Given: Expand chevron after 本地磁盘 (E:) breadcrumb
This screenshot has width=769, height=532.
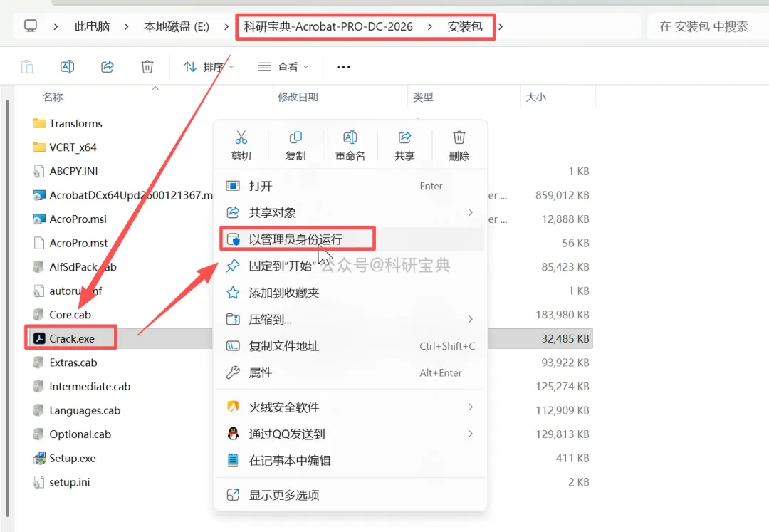Looking at the screenshot, I should point(226,26).
